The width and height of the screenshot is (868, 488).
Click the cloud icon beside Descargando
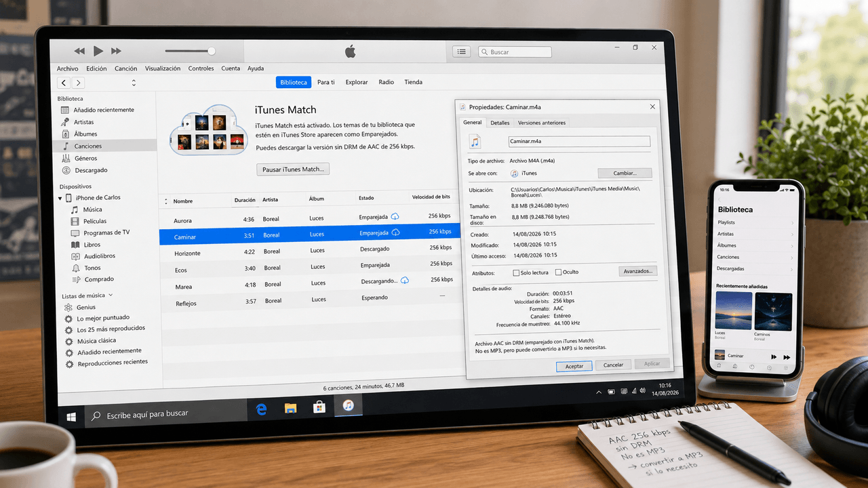405,281
